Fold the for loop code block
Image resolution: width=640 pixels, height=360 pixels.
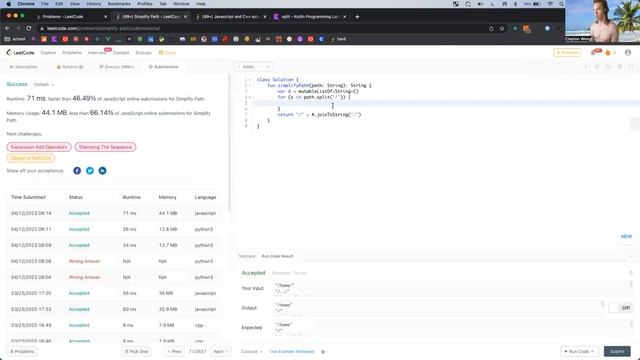[249, 97]
